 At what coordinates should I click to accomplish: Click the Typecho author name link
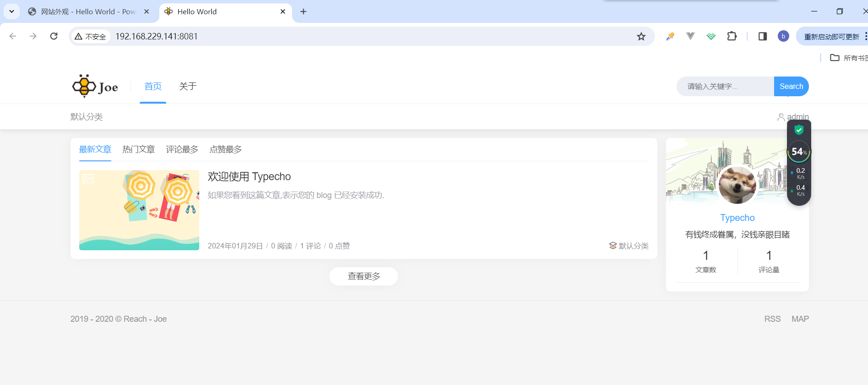737,218
